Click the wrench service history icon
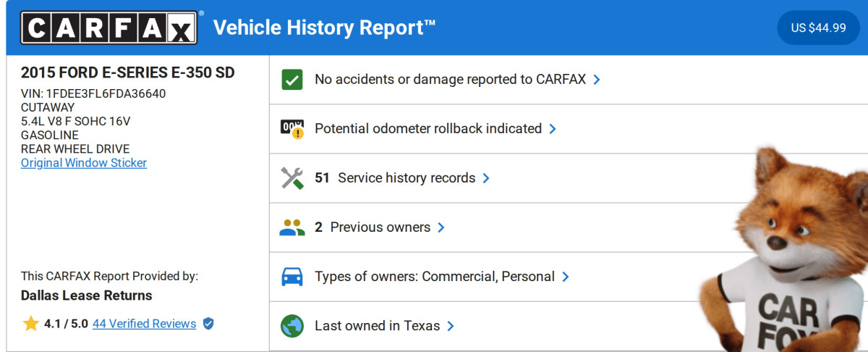Screen dimensions: 868x352 (x=292, y=178)
